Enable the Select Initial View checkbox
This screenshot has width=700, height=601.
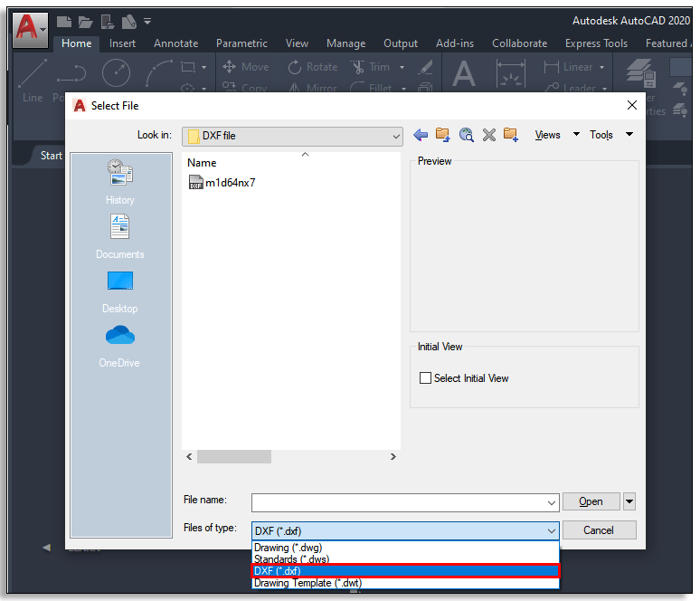(425, 378)
